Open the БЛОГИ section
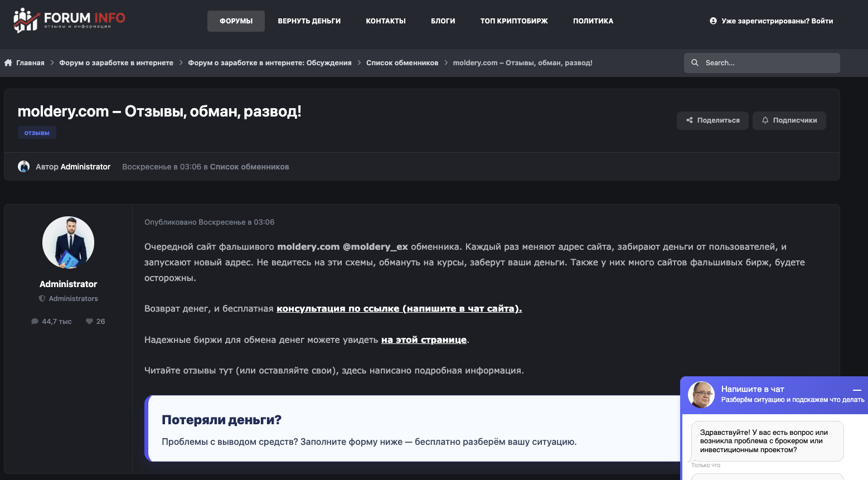868x480 pixels. pos(443,21)
